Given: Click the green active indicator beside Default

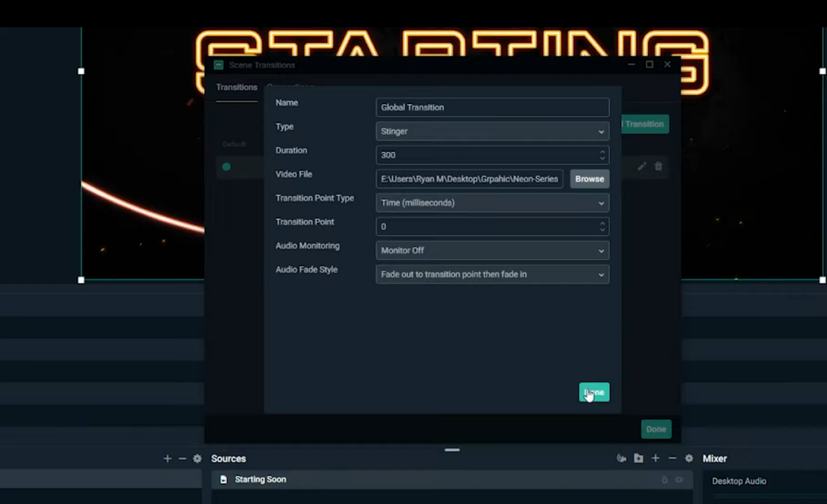Looking at the screenshot, I should click(x=227, y=166).
